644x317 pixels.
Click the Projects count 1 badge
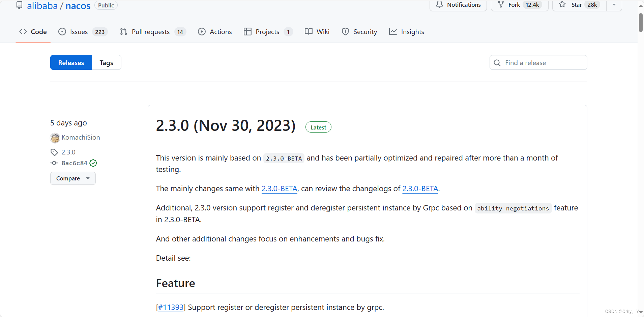[288, 32]
